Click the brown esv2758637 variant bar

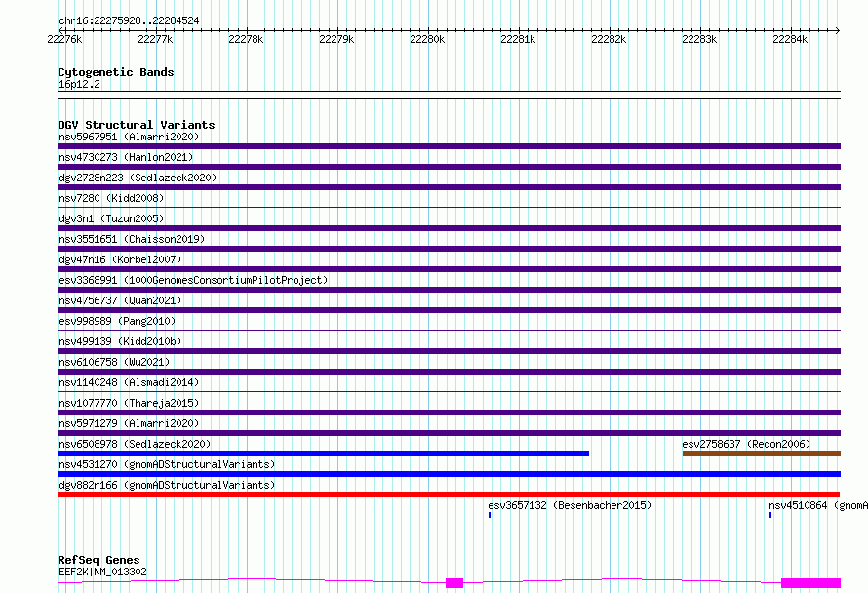point(762,454)
